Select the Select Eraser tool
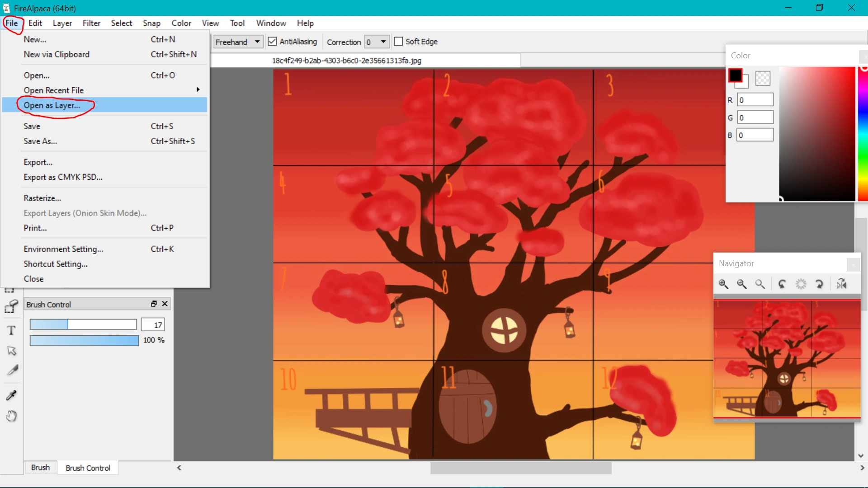This screenshot has height=488, width=868. point(11,307)
